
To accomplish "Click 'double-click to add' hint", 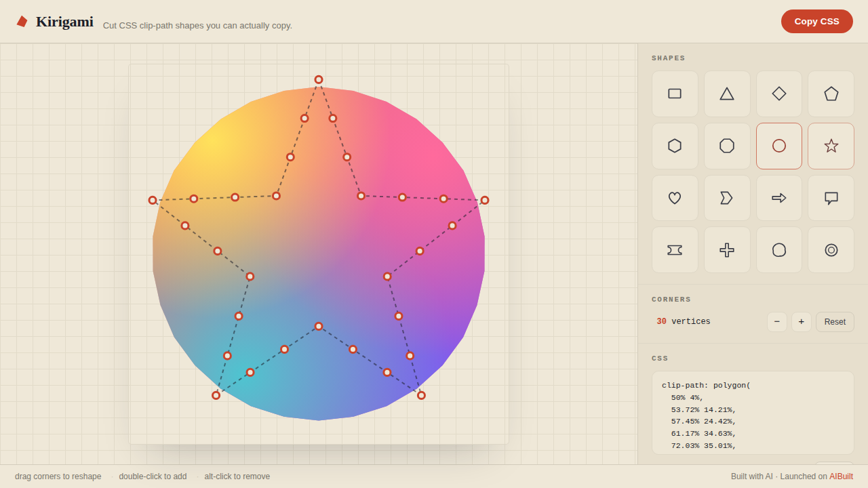I will click(x=153, y=476).
